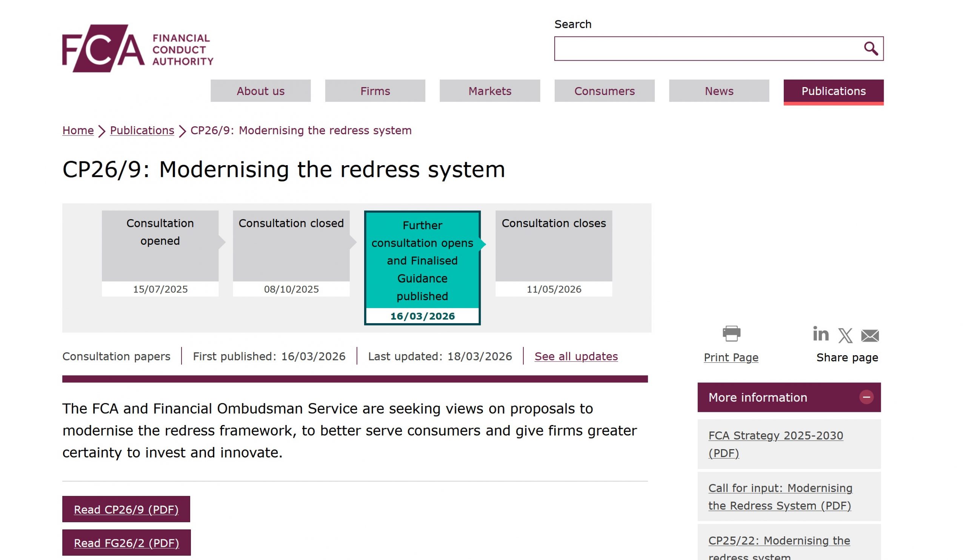Navigate to Home via the breadcrumb

(77, 130)
